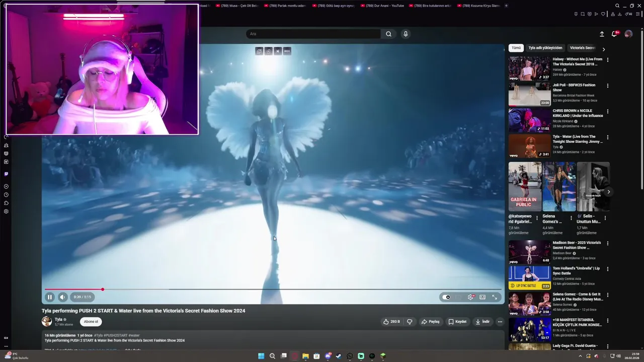Open the Madison Beer Victoria's Secret thumbnail
The image size is (644, 362).
(x=529, y=252)
